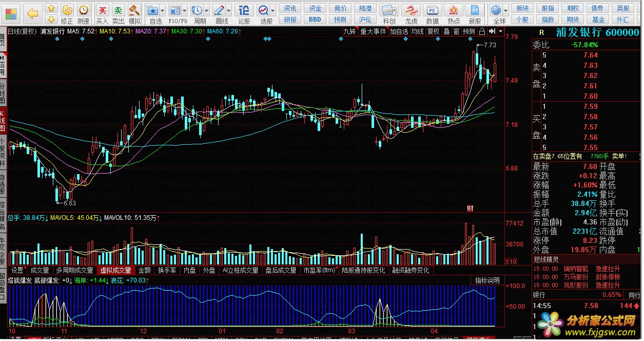Click the 板块 sector button
The height and width of the screenshot is (341, 644).
point(522,8)
